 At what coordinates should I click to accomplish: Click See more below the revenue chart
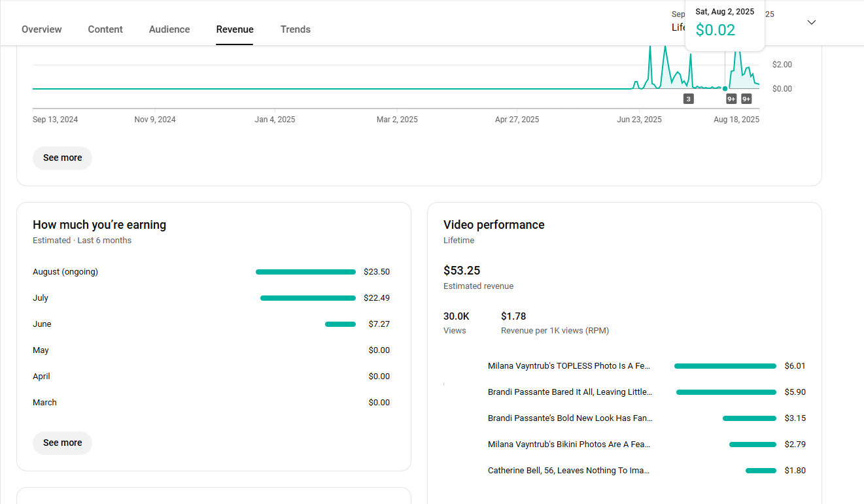(x=62, y=158)
